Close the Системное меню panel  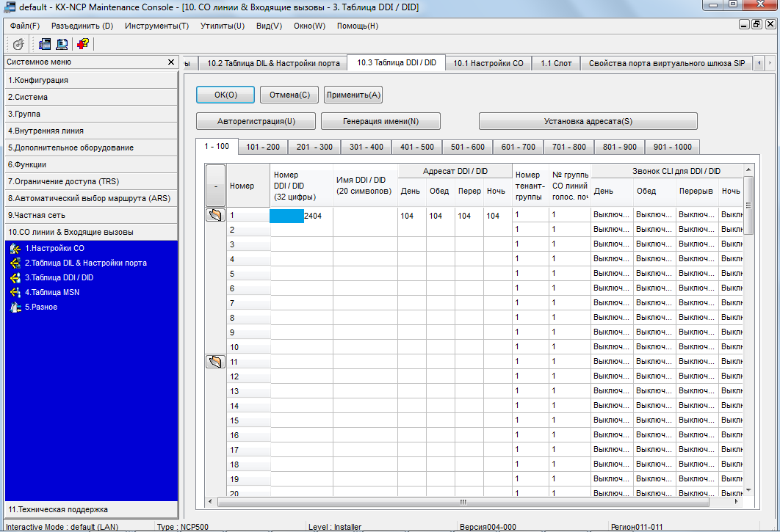pos(170,62)
